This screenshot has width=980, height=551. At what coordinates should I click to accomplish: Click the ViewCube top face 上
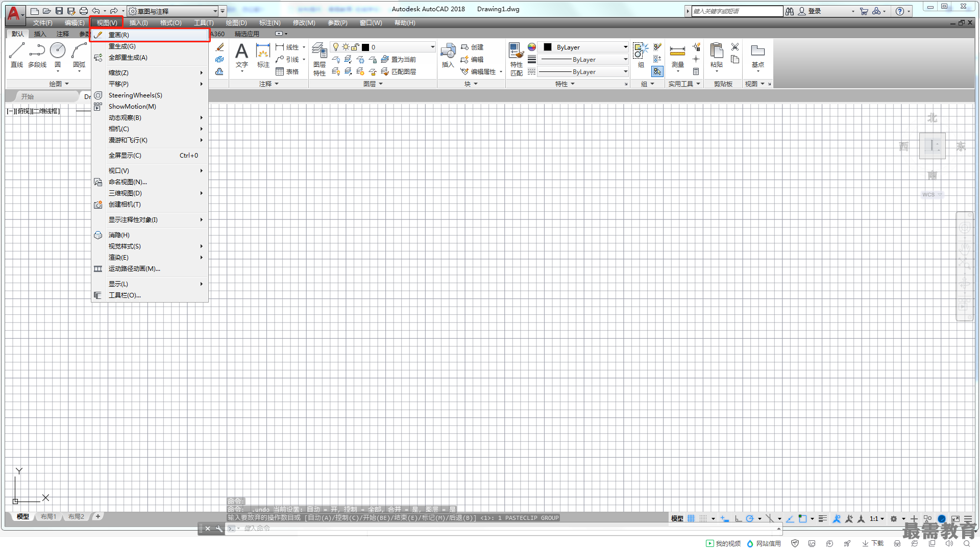click(x=932, y=146)
